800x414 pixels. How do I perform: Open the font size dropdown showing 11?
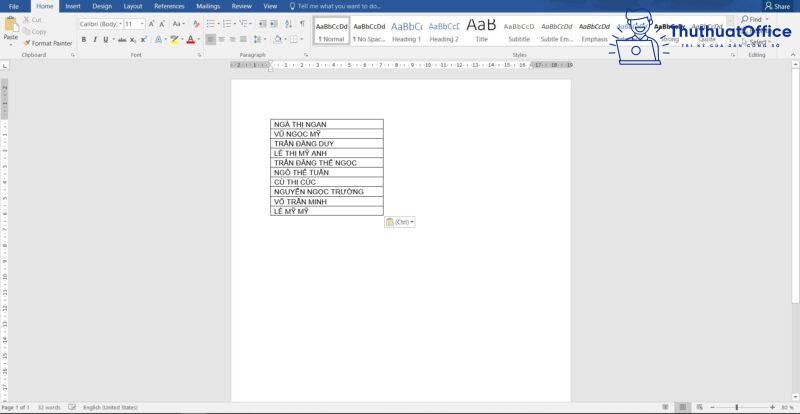click(142, 24)
